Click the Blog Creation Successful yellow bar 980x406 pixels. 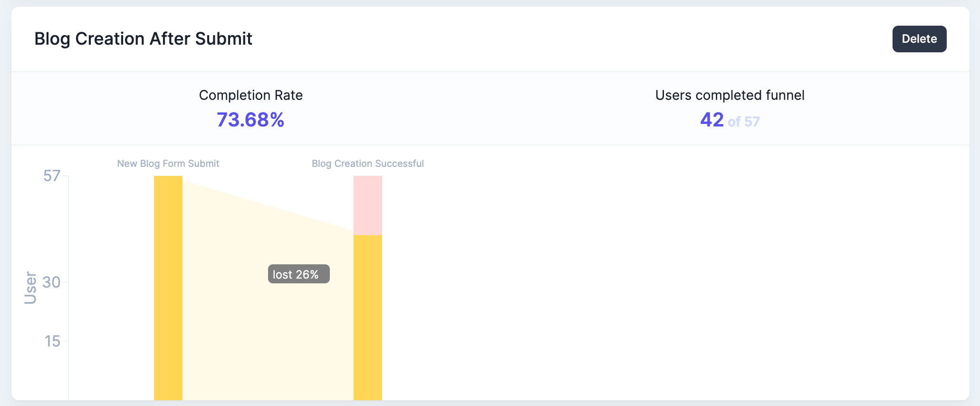tap(368, 318)
